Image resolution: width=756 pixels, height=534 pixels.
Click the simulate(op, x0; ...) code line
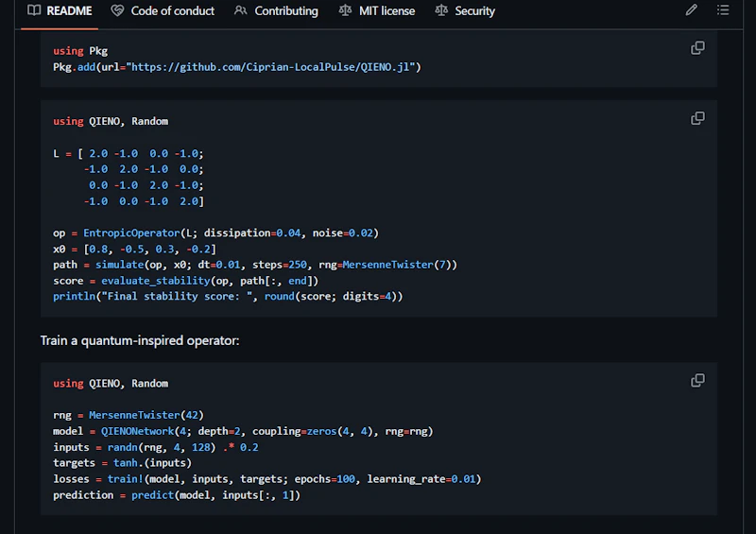(x=255, y=265)
